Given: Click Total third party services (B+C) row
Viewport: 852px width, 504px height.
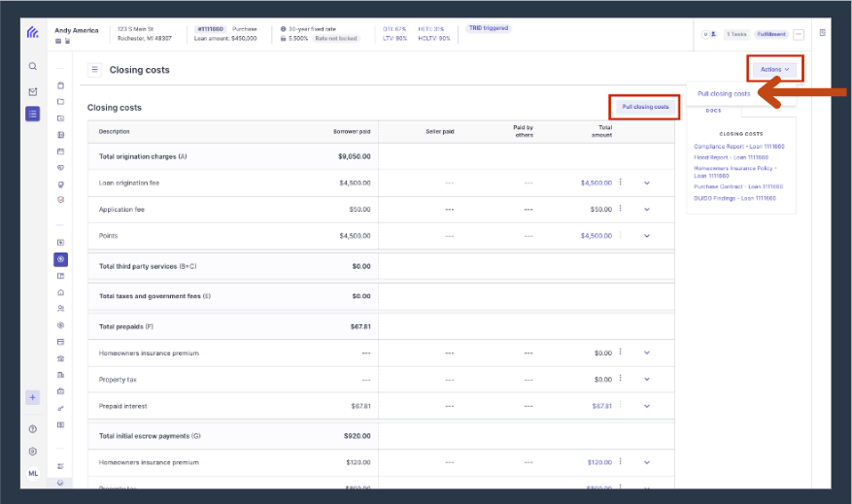Looking at the screenshot, I should click(381, 266).
